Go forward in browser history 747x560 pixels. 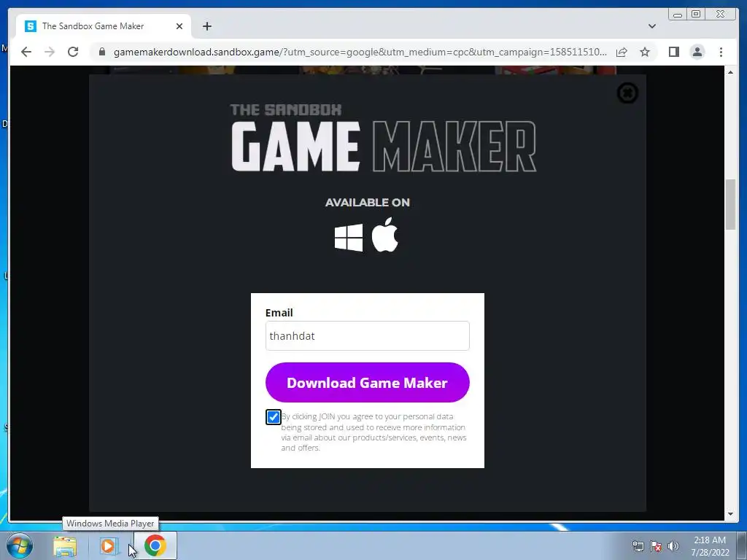click(50, 52)
